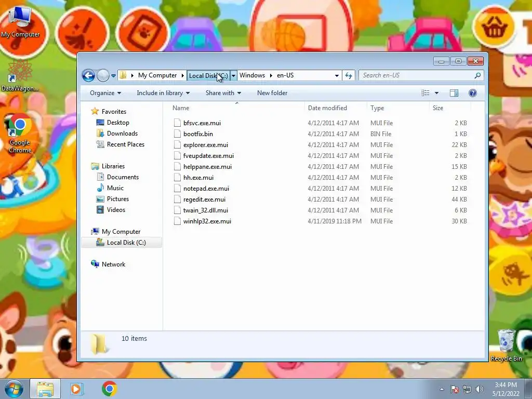Click the folder icon in the address bar
532x399 pixels.
[x=123, y=75]
